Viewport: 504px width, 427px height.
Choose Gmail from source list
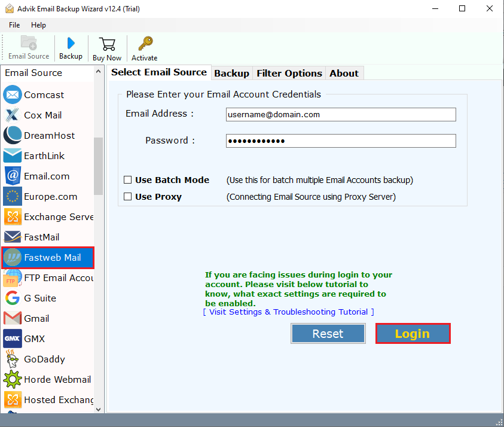48,318
